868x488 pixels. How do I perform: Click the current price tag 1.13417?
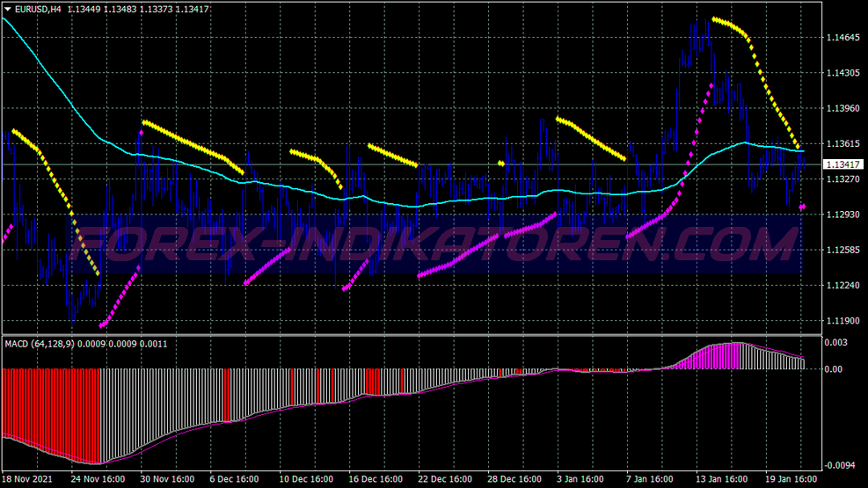(x=843, y=164)
